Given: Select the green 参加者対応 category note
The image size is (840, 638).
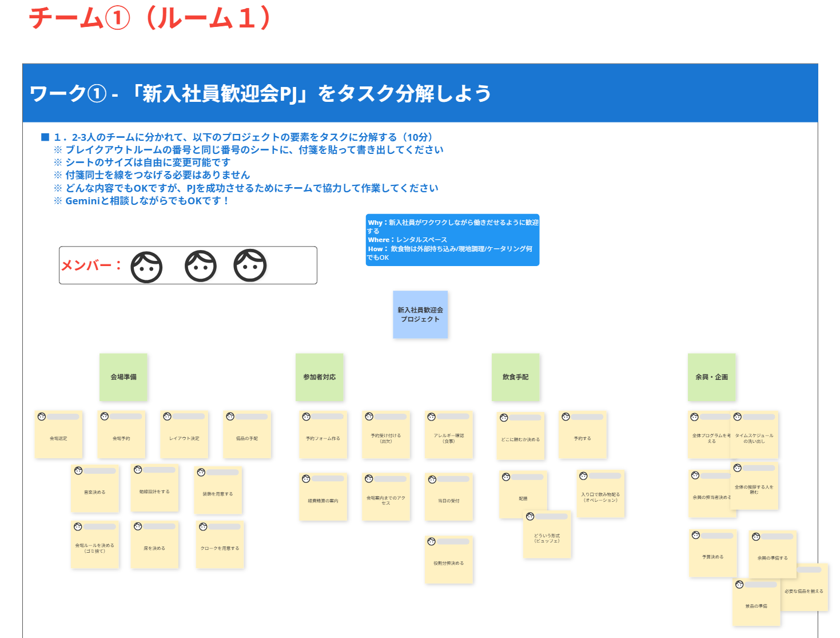Looking at the screenshot, I should coord(320,377).
